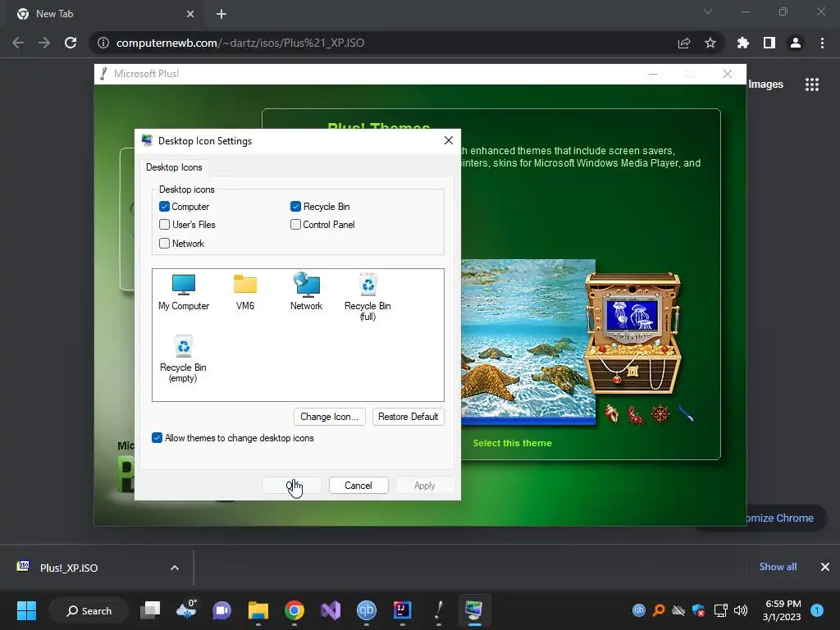Screen dimensions: 840x630
Task: Click the red crab cursor icon
Action: [x=636, y=414]
